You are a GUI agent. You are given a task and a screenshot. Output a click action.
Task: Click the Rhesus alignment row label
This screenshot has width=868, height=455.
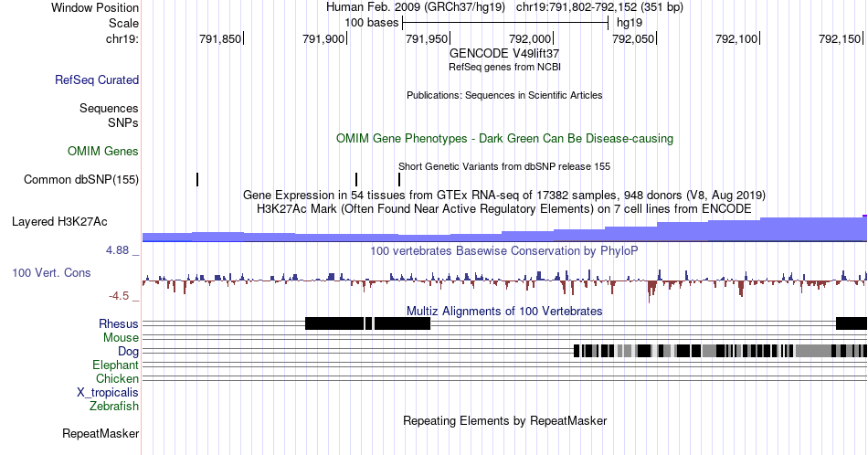119,323
